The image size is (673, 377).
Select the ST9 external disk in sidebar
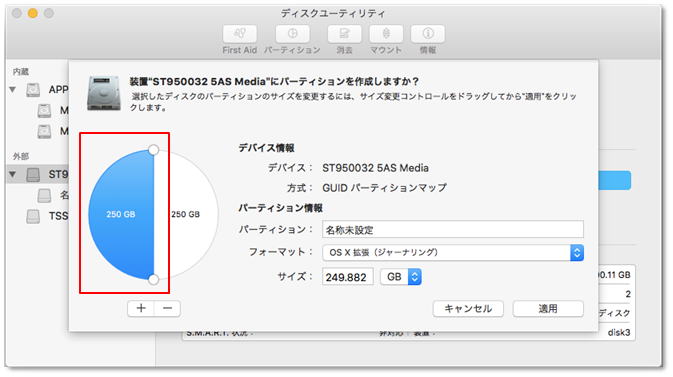click(38, 174)
